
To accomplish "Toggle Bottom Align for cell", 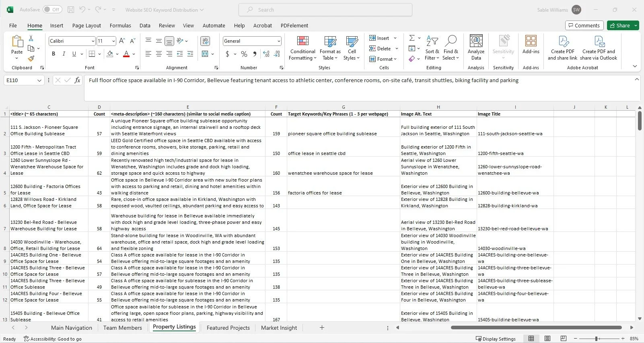I will [x=169, y=41].
